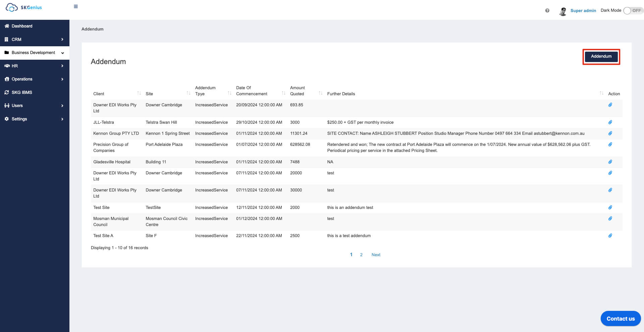
Task: Click 'Displaying 1 - 10 of 16 records'
Action: pos(119,248)
